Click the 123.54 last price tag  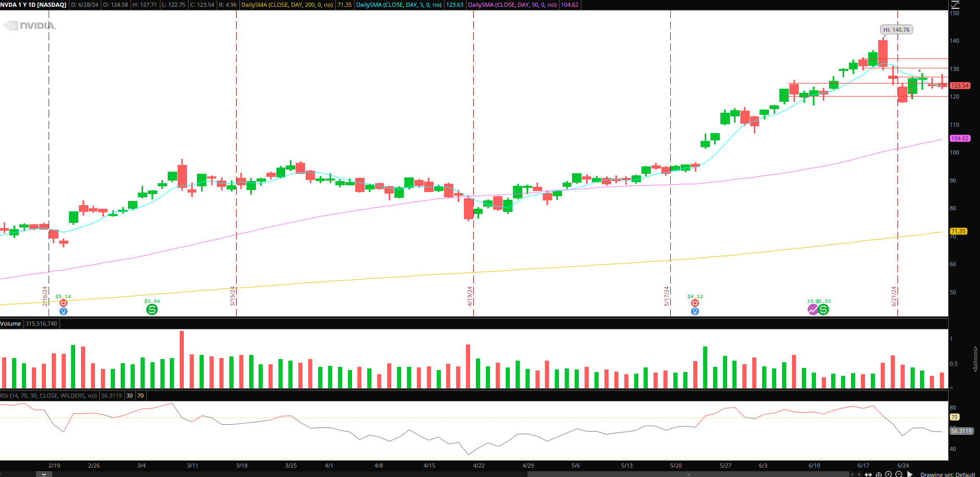pyautogui.click(x=960, y=86)
